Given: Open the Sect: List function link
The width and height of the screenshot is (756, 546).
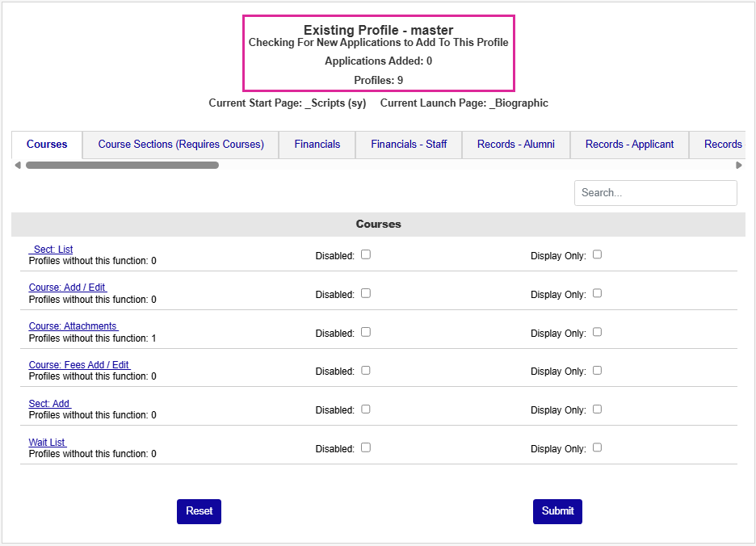Looking at the screenshot, I should coord(51,250).
